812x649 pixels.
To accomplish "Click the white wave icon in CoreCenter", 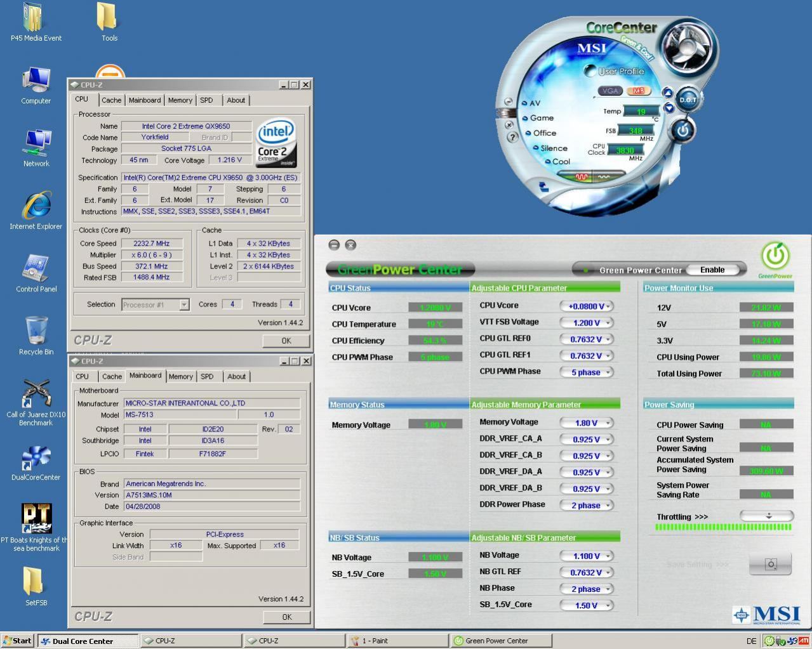I will pyautogui.click(x=604, y=177).
